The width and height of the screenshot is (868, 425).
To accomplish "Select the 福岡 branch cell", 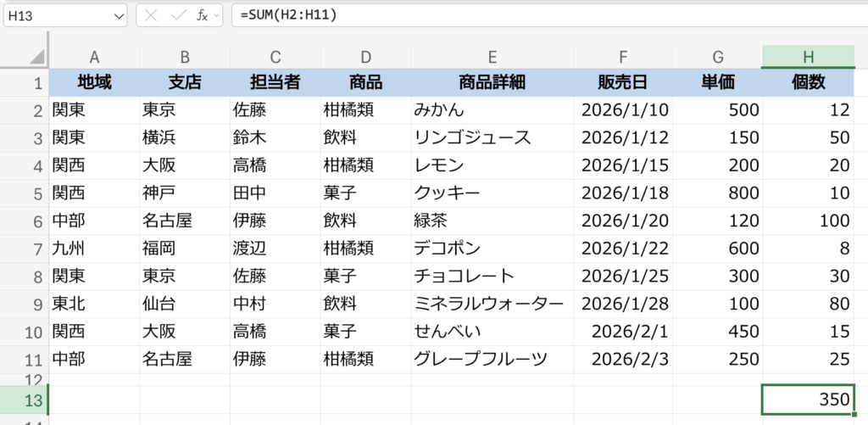I will pos(184,249).
